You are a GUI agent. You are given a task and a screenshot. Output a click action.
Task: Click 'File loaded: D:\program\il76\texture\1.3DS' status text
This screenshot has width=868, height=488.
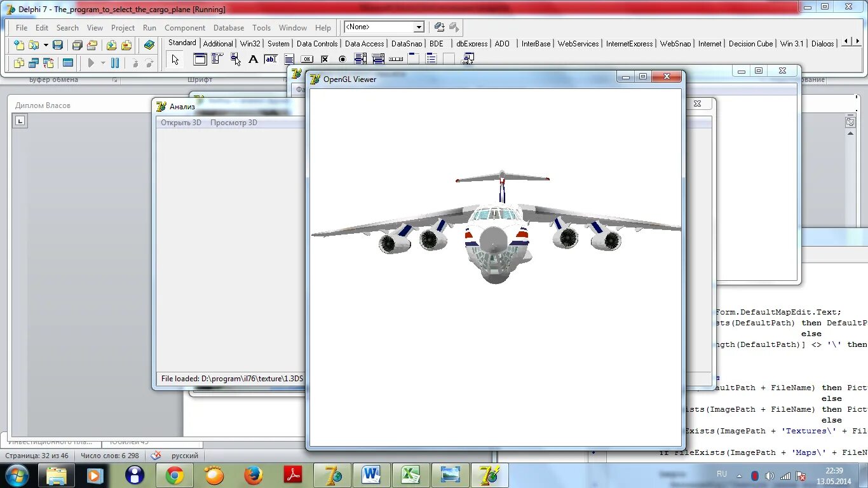[232, 379]
